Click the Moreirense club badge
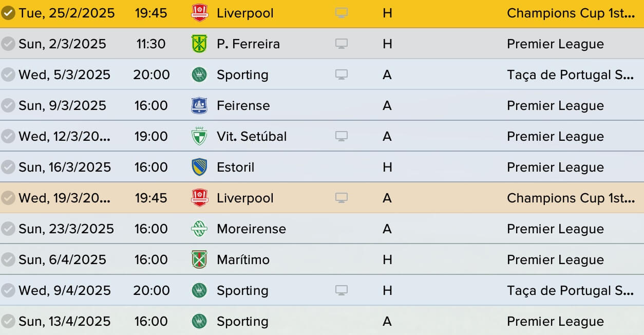 coord(199,229)
